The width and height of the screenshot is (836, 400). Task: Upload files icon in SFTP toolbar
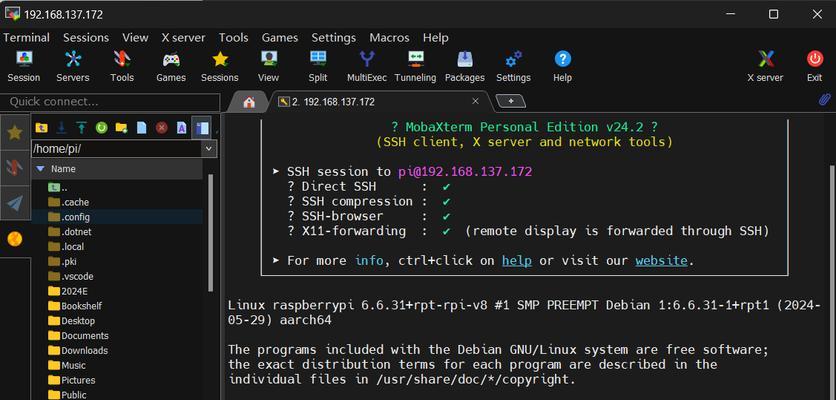[81, 127]
